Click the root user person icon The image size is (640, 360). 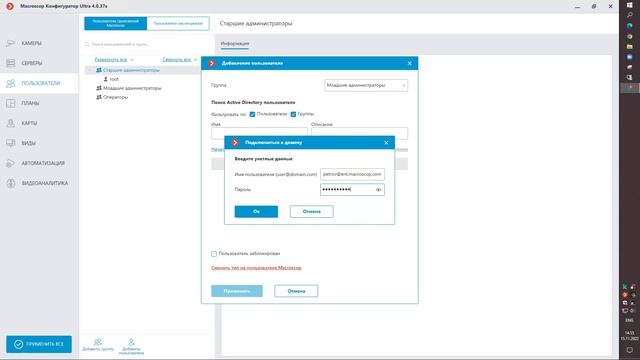[106, 79]
